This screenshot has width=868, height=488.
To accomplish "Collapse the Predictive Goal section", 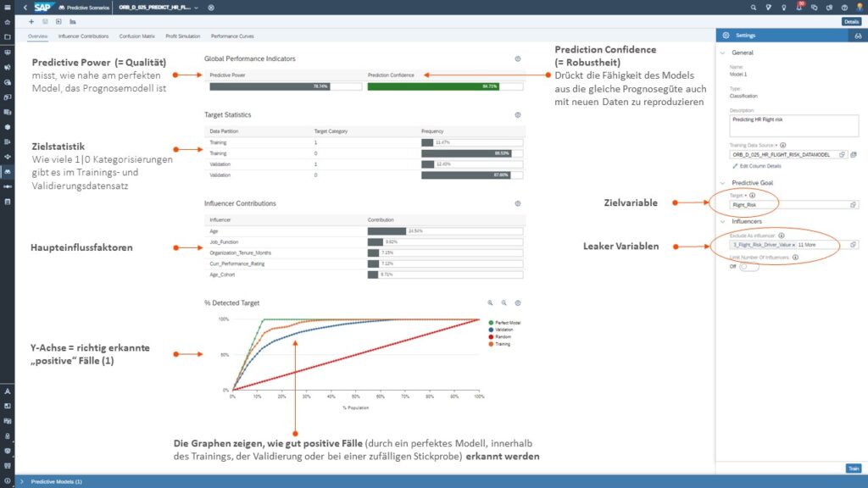I will coord(723,182).
